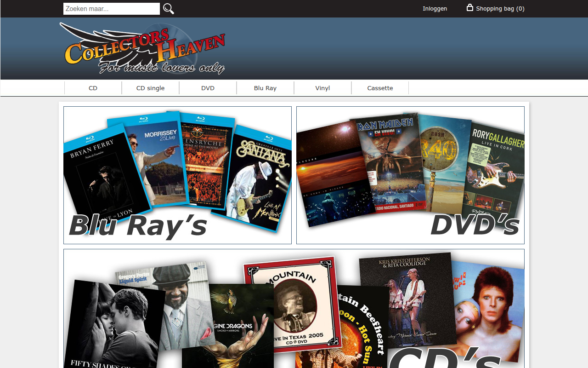Go to the Vinyl category
588x368 pixels.
pos(323,88)
